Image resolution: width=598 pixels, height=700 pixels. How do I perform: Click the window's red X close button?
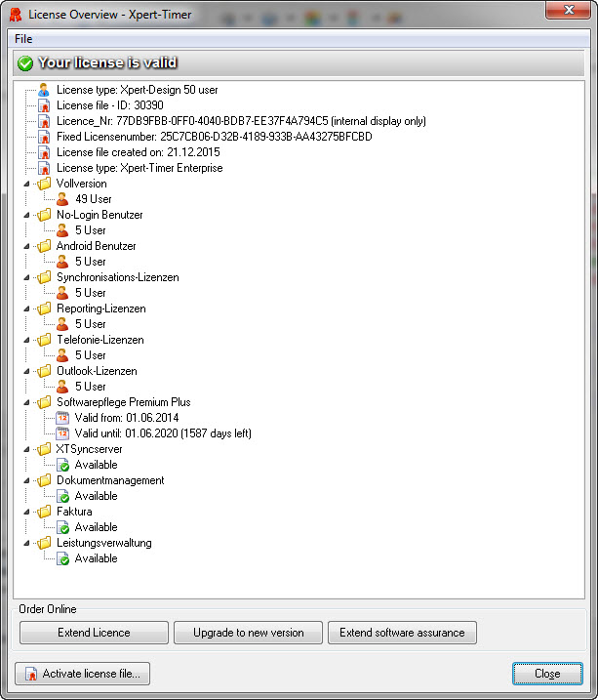pyautogui.click(x=568, y=10)
